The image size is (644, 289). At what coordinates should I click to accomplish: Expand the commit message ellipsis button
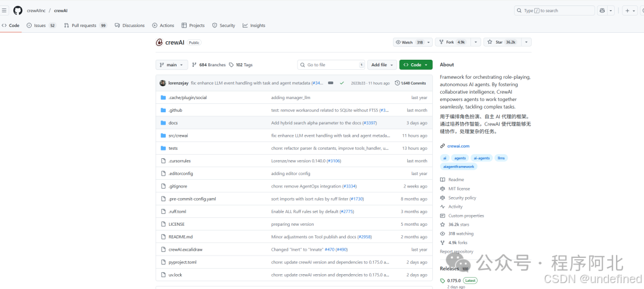click(x=330, y=83)
